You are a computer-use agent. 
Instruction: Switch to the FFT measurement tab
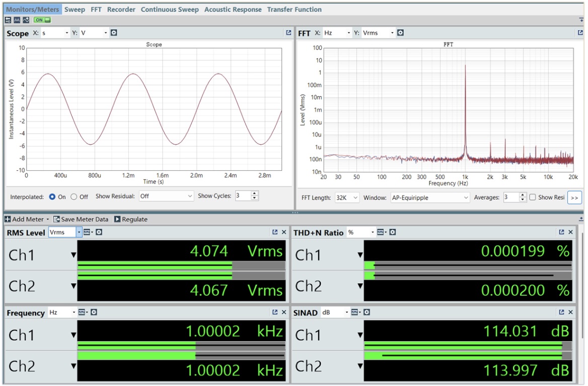96,10
